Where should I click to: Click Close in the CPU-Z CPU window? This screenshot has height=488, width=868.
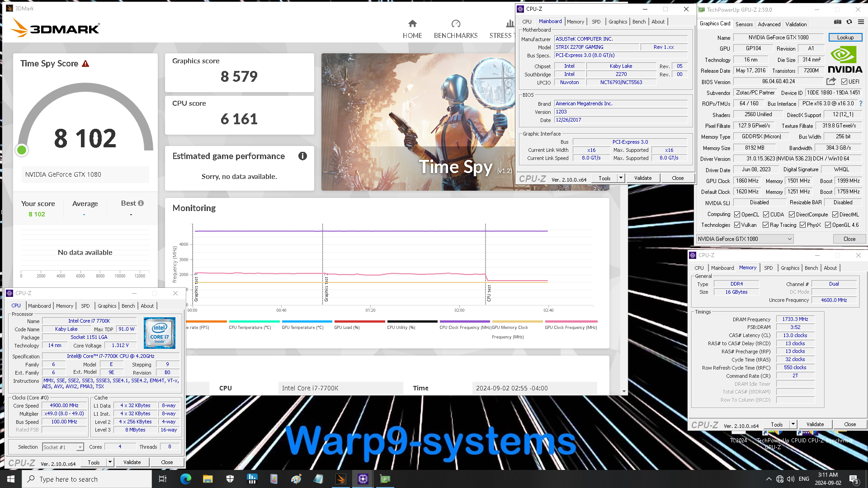[167, 462]
